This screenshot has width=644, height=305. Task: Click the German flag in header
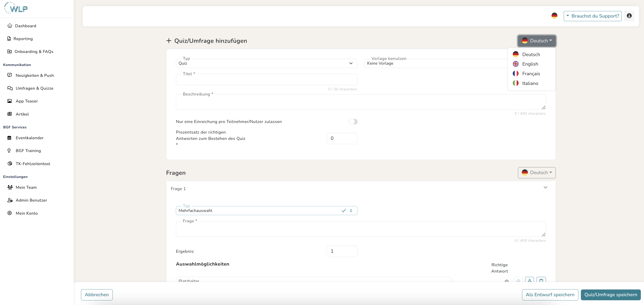554,16
